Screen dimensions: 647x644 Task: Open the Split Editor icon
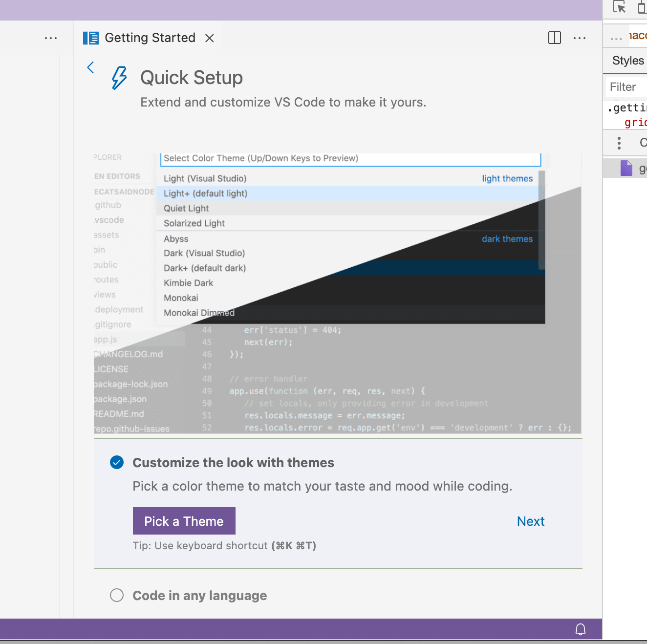554,38
